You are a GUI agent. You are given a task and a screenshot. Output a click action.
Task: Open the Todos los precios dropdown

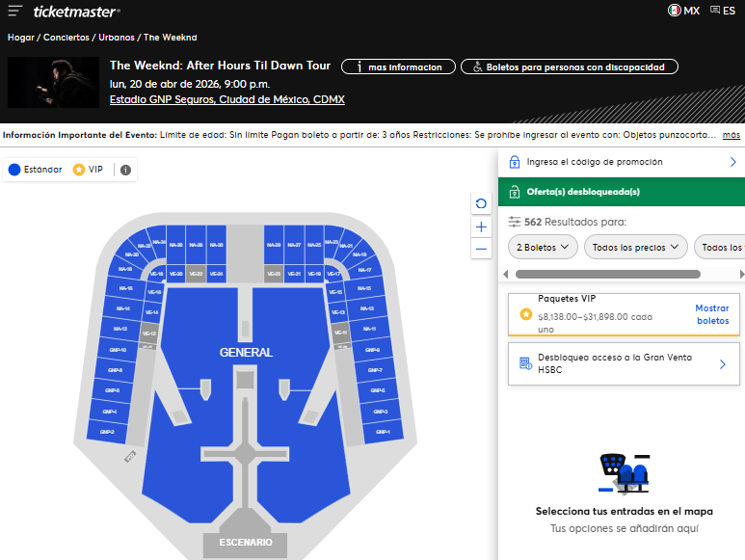tap(636, 247)
